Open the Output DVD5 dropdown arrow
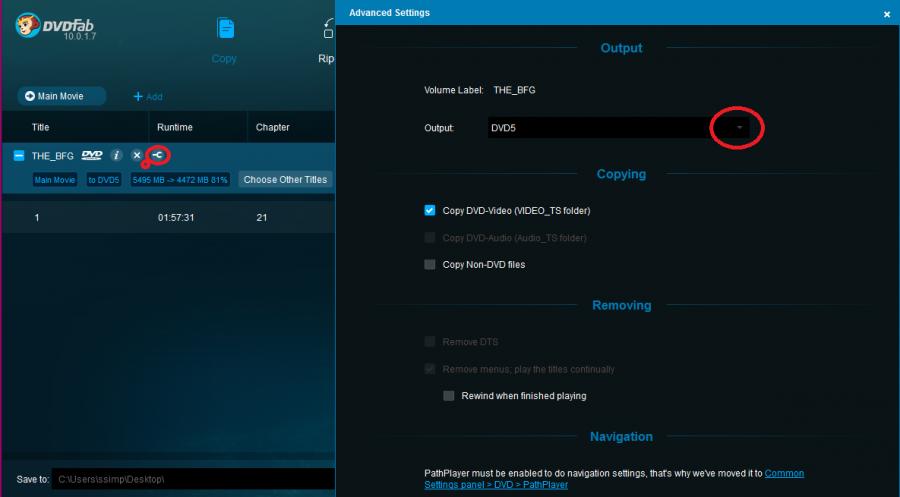 [739, 127]
